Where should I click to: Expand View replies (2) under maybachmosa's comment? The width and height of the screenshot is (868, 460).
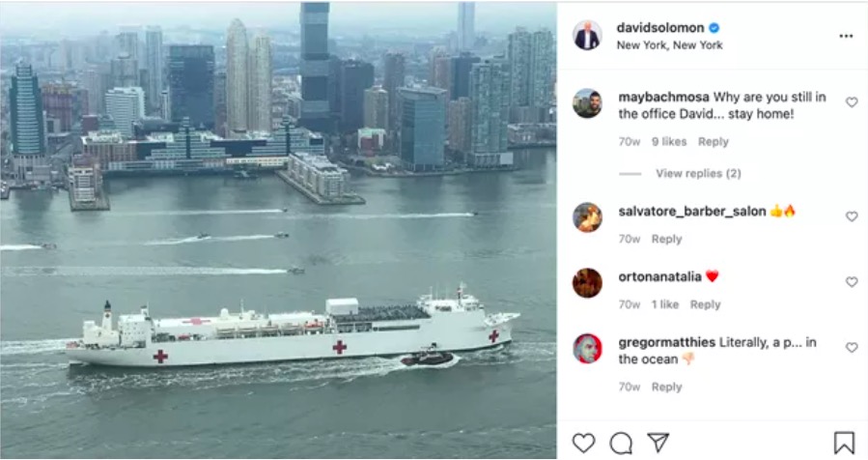point(698,174)
